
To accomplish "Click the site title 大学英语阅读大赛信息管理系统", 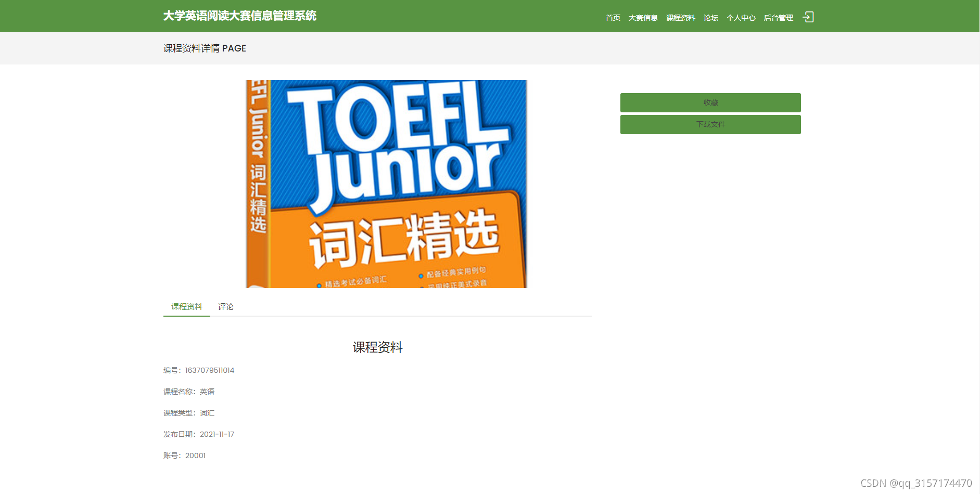I will tap(240, 16).
